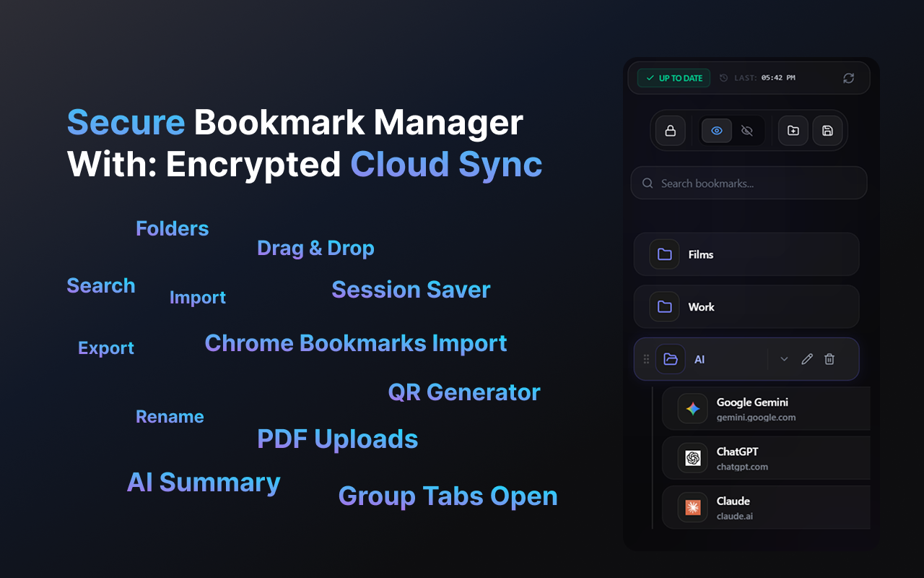Enable the show bookmarks eye toggle

pos(717,131)
